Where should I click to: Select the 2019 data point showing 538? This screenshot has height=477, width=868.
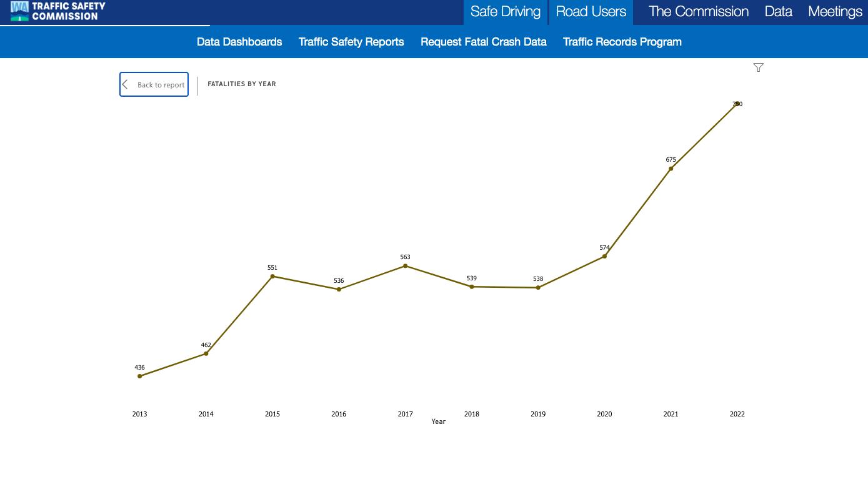click(x=538, y=287)
